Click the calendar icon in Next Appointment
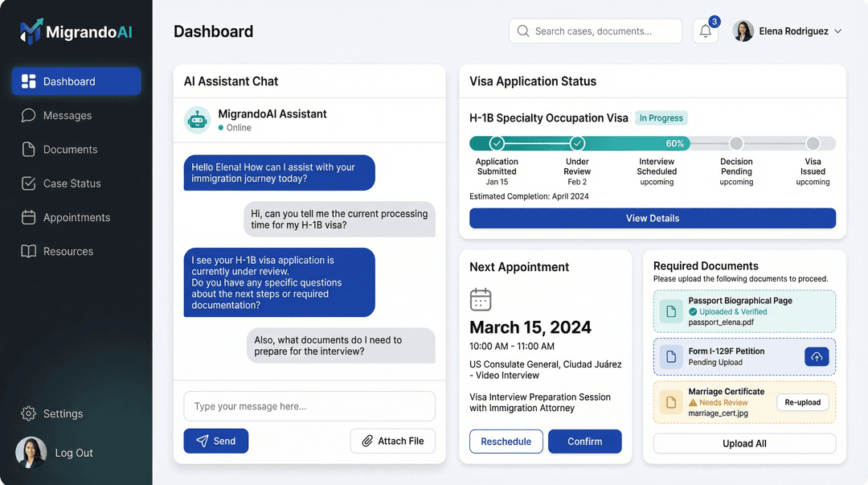 (481, 298)
